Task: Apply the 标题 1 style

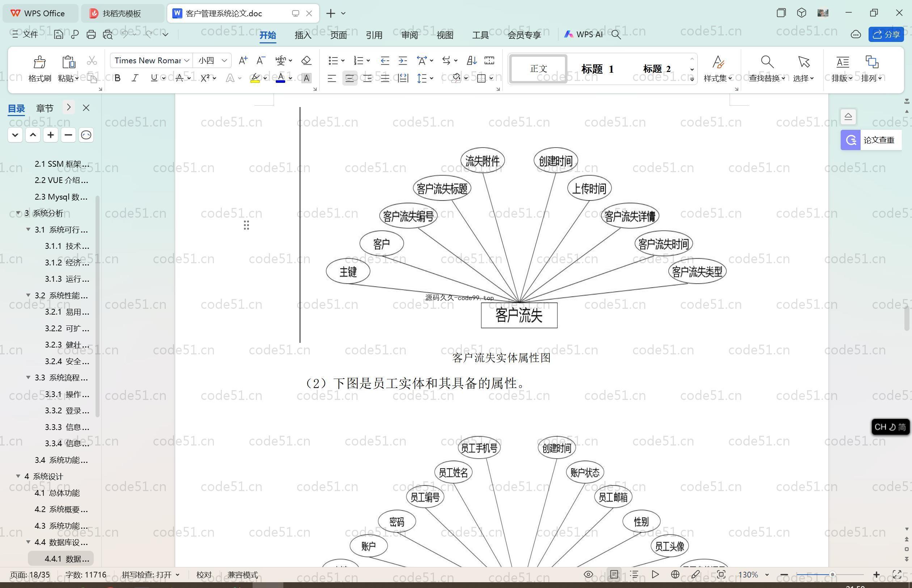Action: tap(597, 69)
